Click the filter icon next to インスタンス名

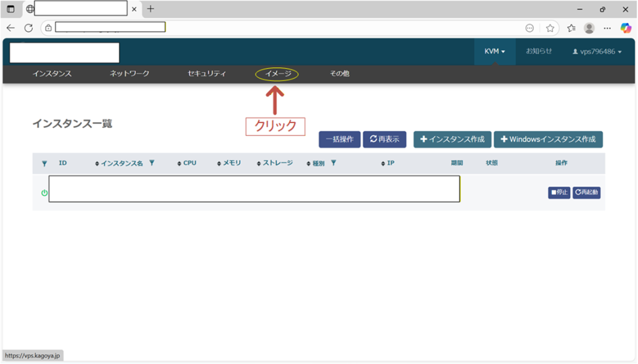pyautogui.click(x=152, y=163)
